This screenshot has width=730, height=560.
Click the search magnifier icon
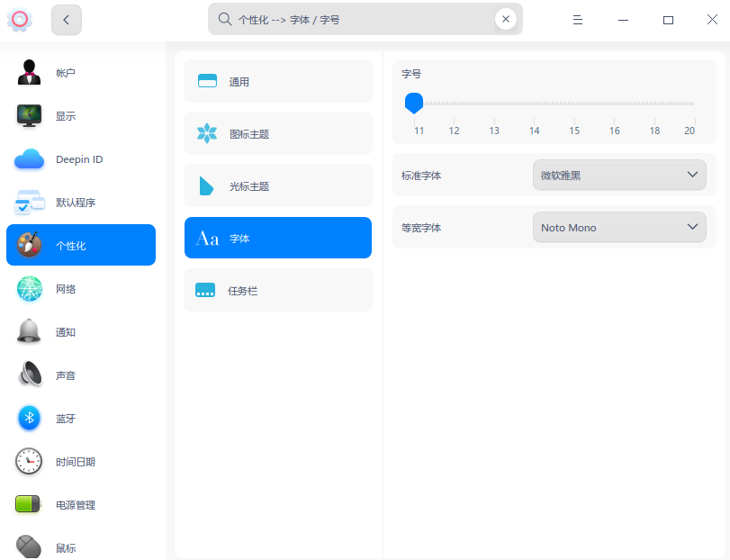[x=225, y=19]
